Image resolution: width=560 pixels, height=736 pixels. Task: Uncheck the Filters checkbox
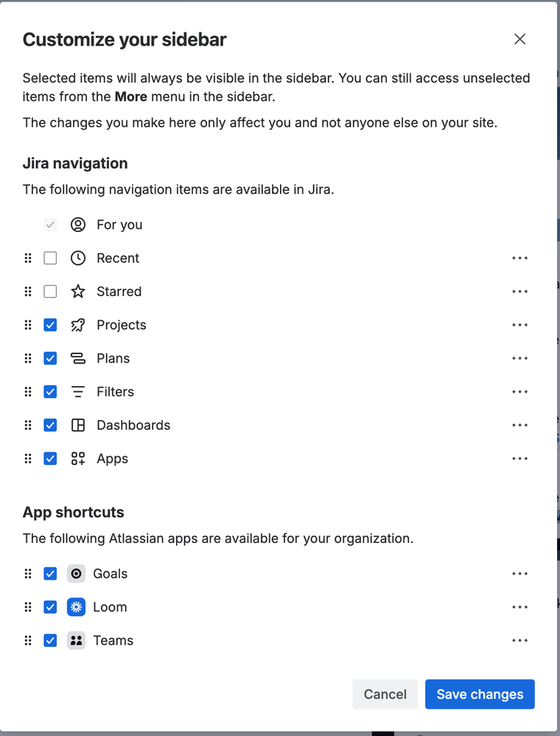pyautogui.click(x=50, y=391)
